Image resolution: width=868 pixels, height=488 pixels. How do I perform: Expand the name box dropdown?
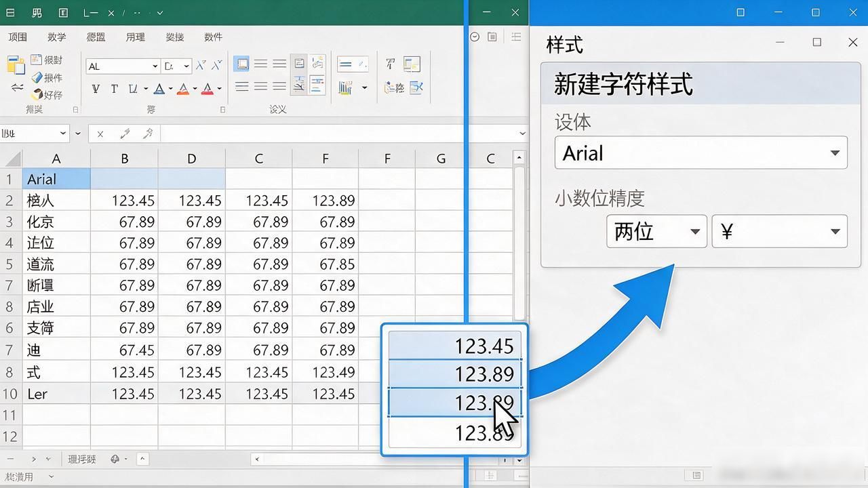click(63, 134)
